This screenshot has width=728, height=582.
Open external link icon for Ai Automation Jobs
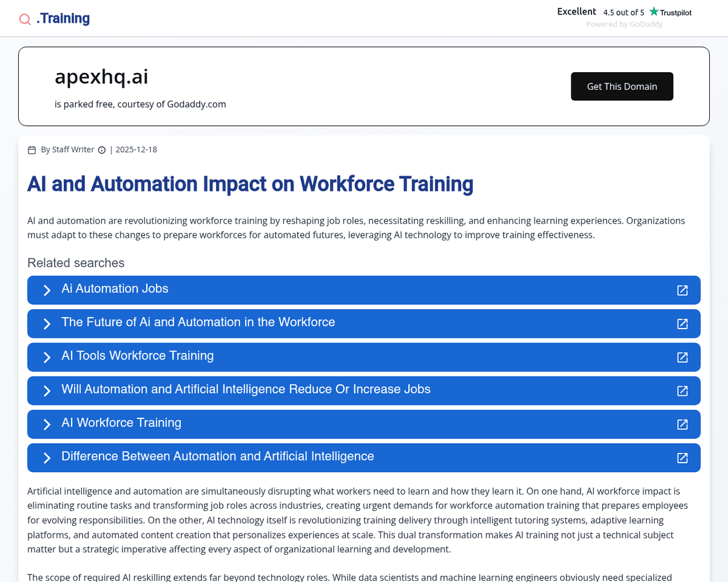coord(682,290)
